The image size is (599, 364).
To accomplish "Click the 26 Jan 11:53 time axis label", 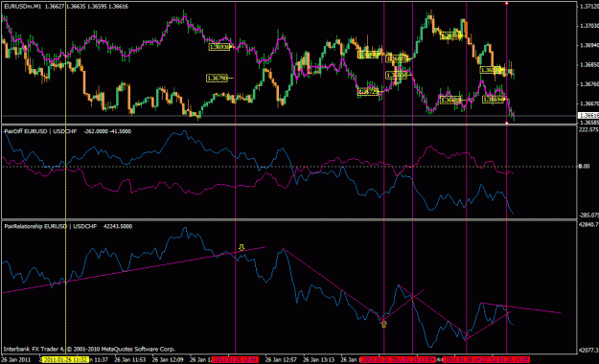I will (130, 360).
